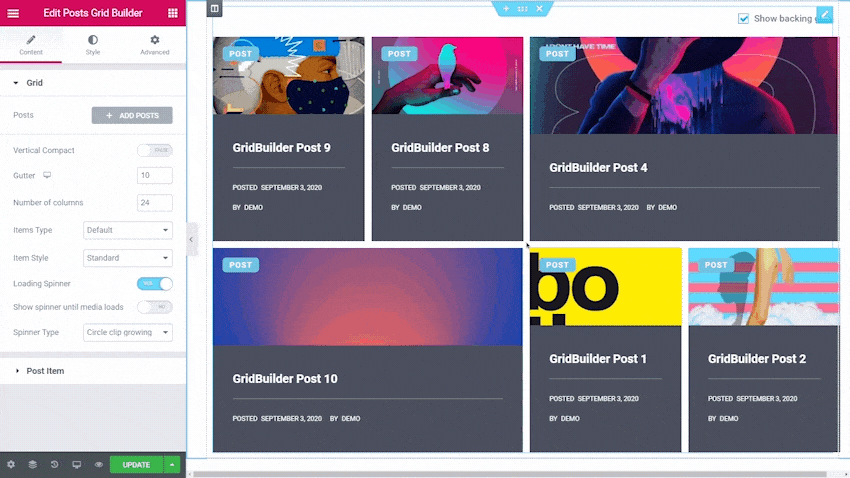This screenshot has width=850, height=478.
Task: Click the gear icon above Advanced
Action: [155, 40]
